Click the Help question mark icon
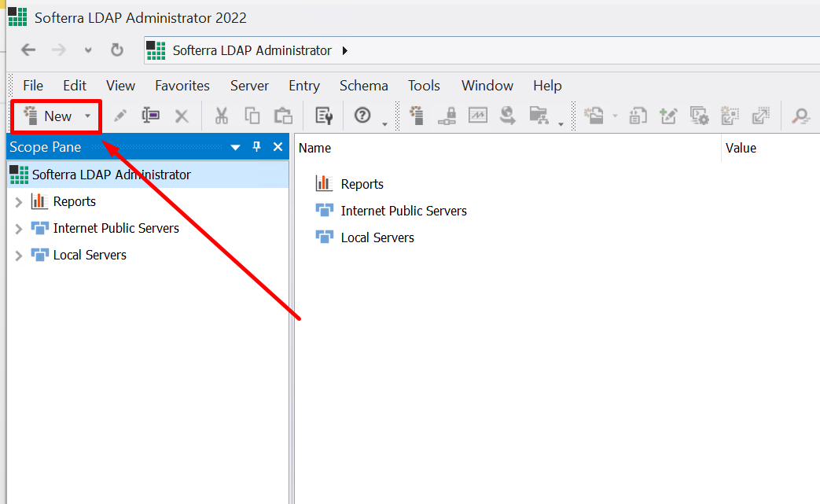This screenshot has height=504, width=820. pos(362,116)
